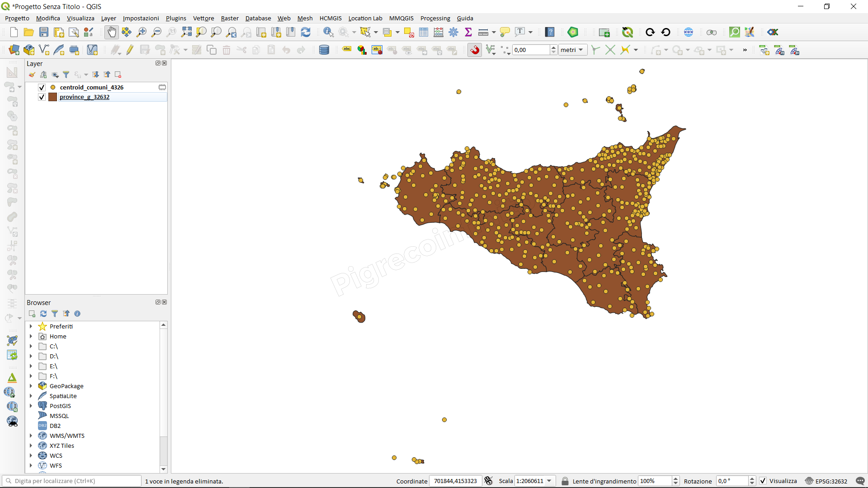This screenshot has height=488, width=868.
Task: Show more toolbar items chevron
Action: pyautogui.click(x=745, y=50)
